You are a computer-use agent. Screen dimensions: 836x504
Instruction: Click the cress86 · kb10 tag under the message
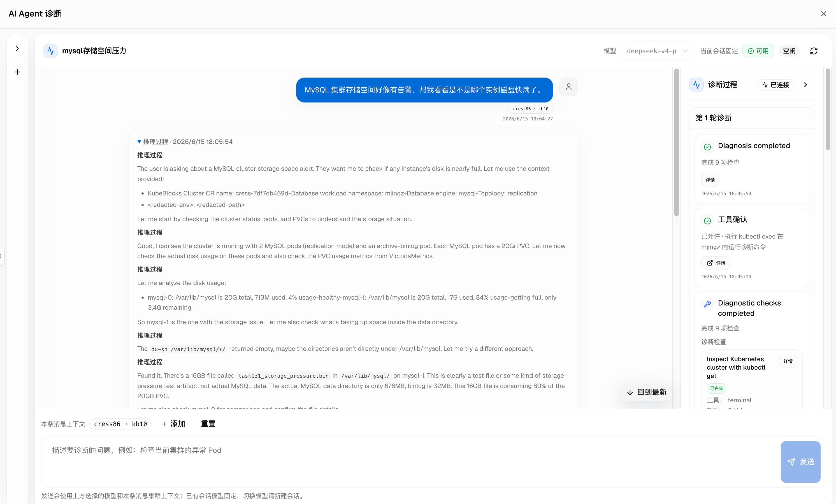coord(531,109)
